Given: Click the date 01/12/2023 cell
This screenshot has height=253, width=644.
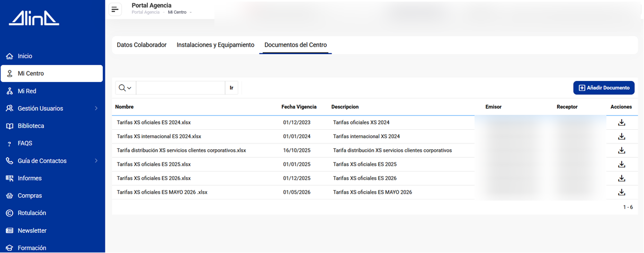Looking at the screenshot, I should (x=297, y=123).
